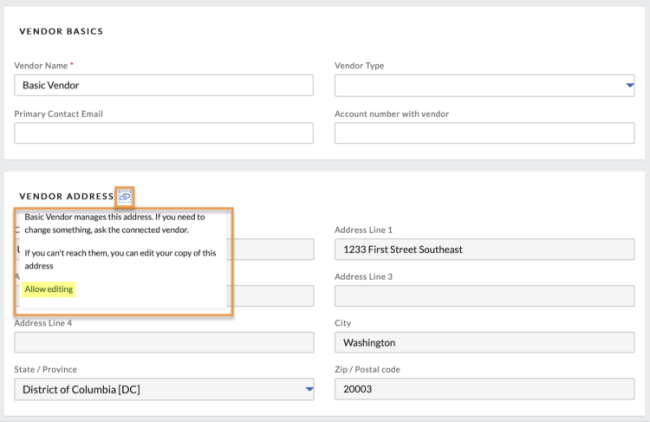Click the Address Line 4 field
This screenshot has height=422, width=650.
(x=164, y=342)
